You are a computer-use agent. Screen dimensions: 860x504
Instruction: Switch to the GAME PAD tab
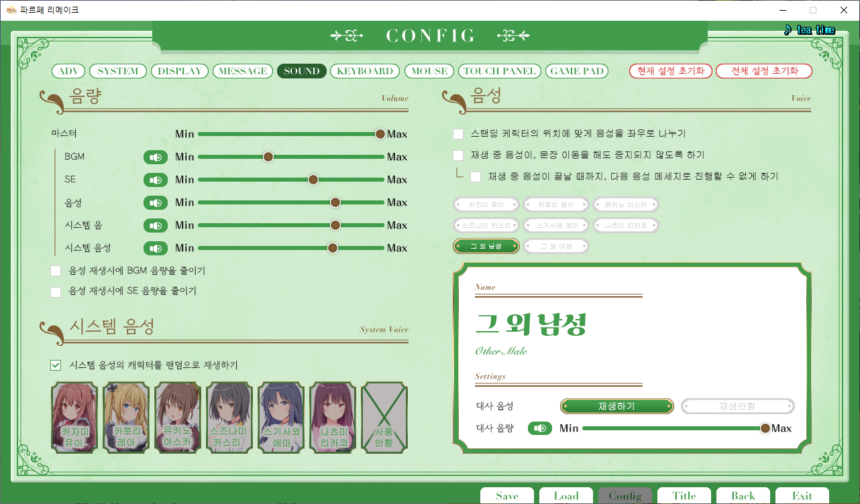tap(577, 71)
